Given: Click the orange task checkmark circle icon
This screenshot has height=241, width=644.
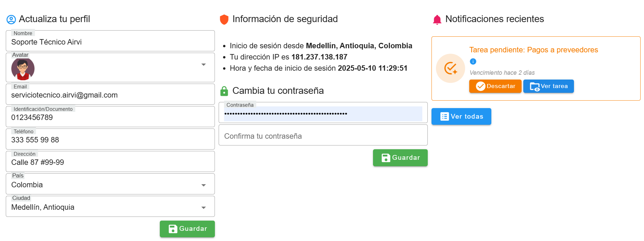Looking at the screenshot, I should (x=451, y=68).
